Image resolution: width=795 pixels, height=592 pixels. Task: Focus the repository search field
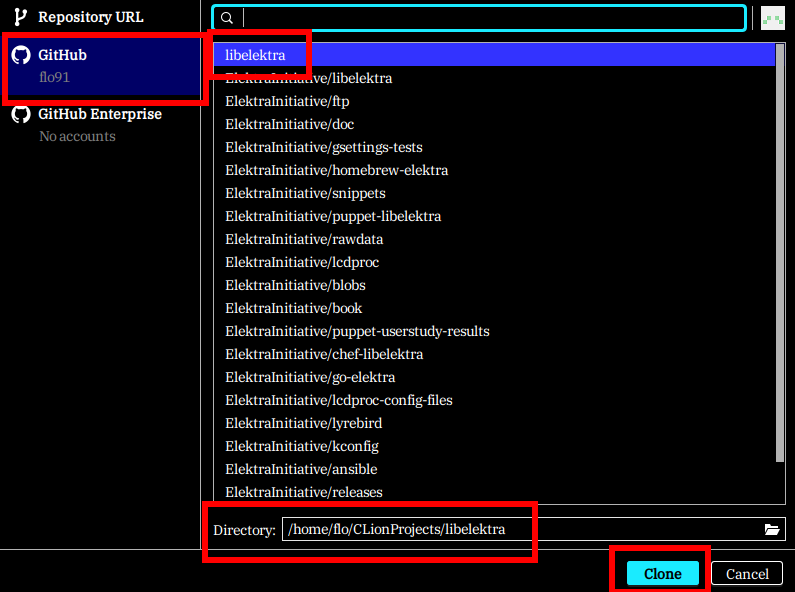point(493,18)
